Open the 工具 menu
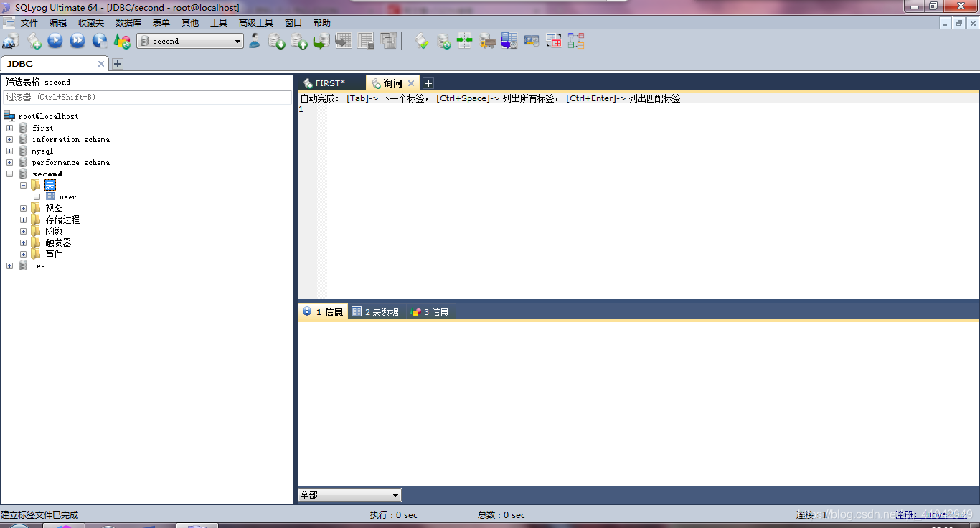980x528 pixels. coord(219,23)
